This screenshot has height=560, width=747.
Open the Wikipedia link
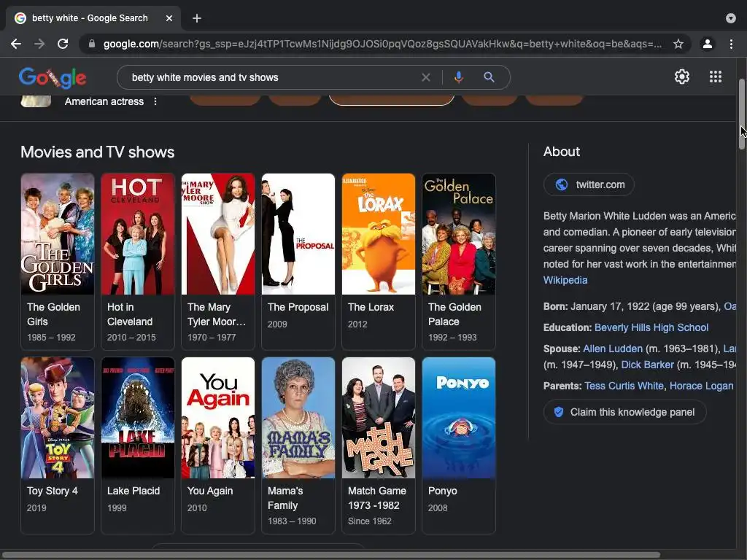565,280
